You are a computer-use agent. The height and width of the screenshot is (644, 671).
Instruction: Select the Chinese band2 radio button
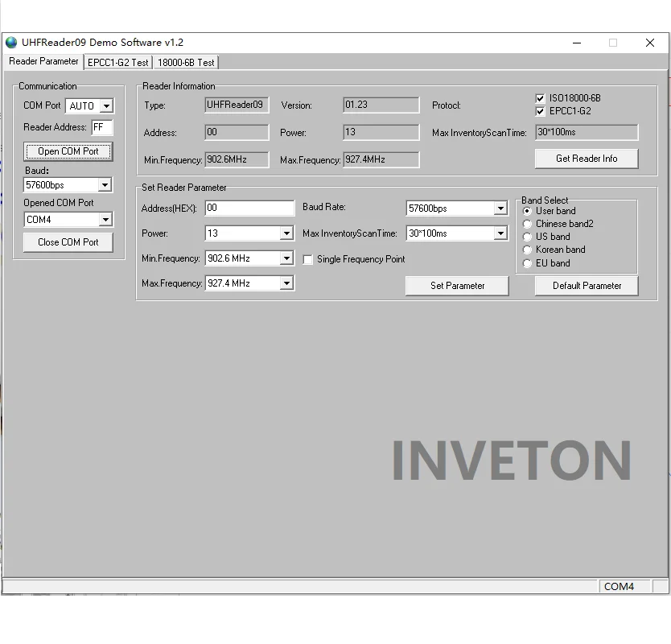pos(527,224)
